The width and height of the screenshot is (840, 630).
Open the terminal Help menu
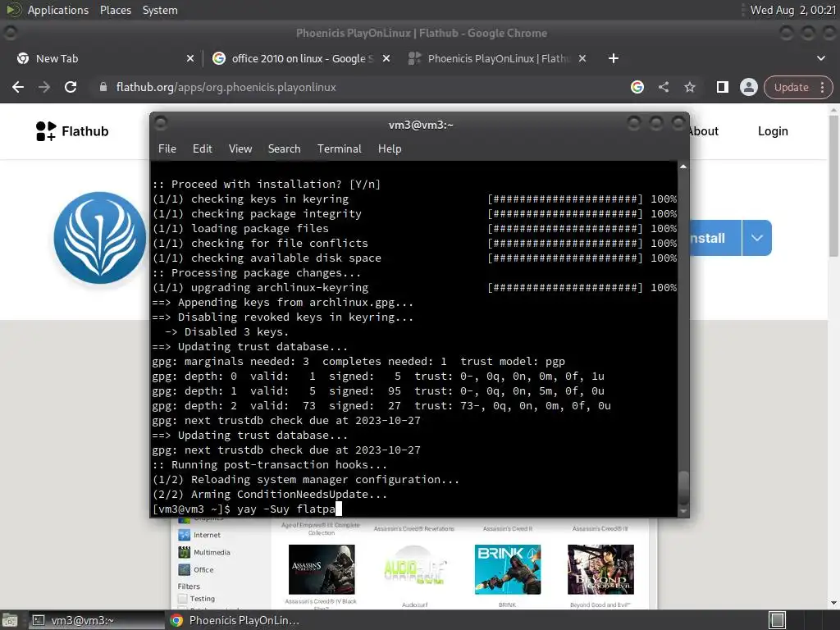point(390,149)
